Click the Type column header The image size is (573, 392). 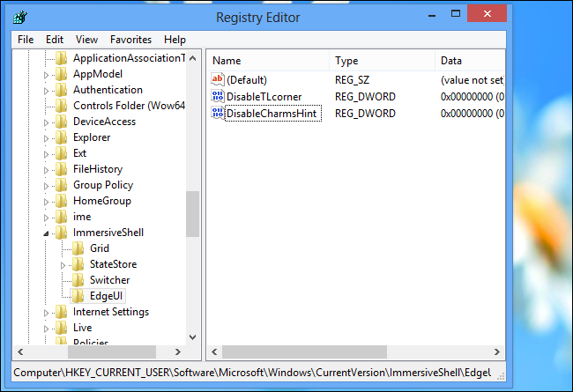point(383,61)
